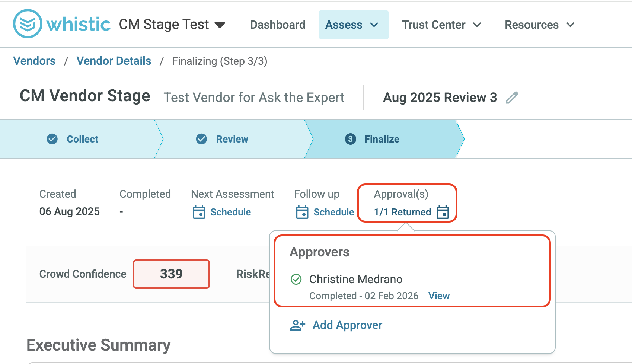The image size is (632, 364).
Task: Click the Whistic logo icon
Action: pos(28,24)
